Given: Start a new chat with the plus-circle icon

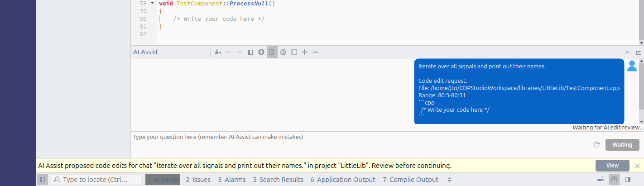Looking at the screenshot, I should coord(261,52).
